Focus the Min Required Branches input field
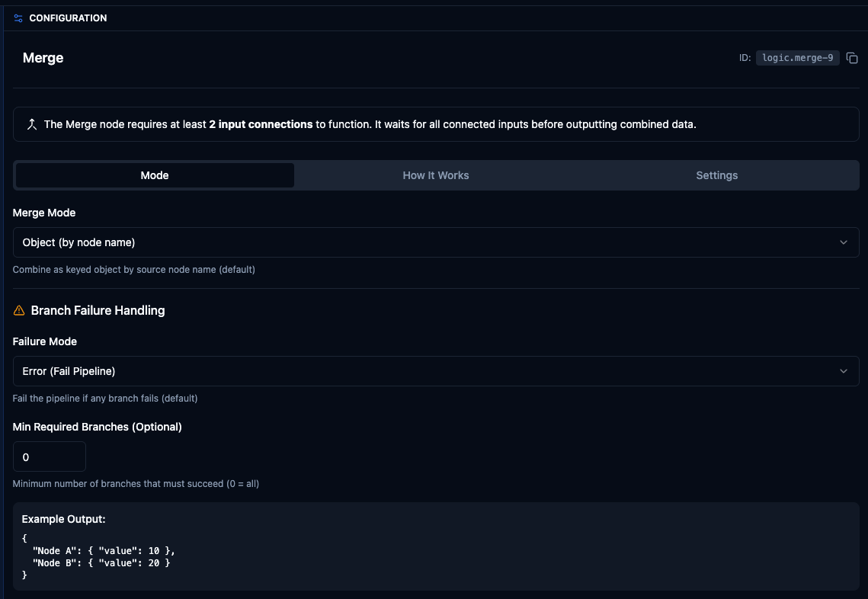This screenshot has width=868, height=599. (x=50, y=457)
